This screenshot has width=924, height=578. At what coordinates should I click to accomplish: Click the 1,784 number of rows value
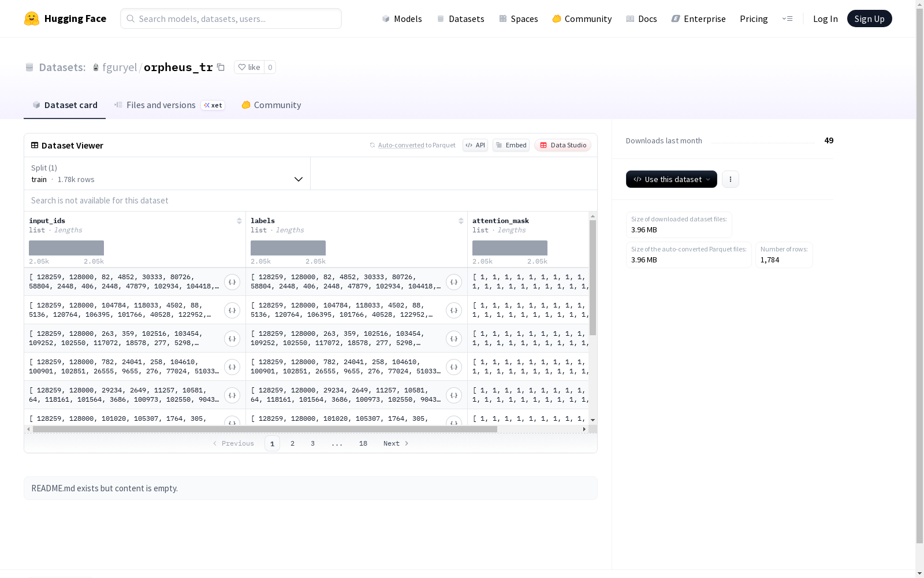770,260
